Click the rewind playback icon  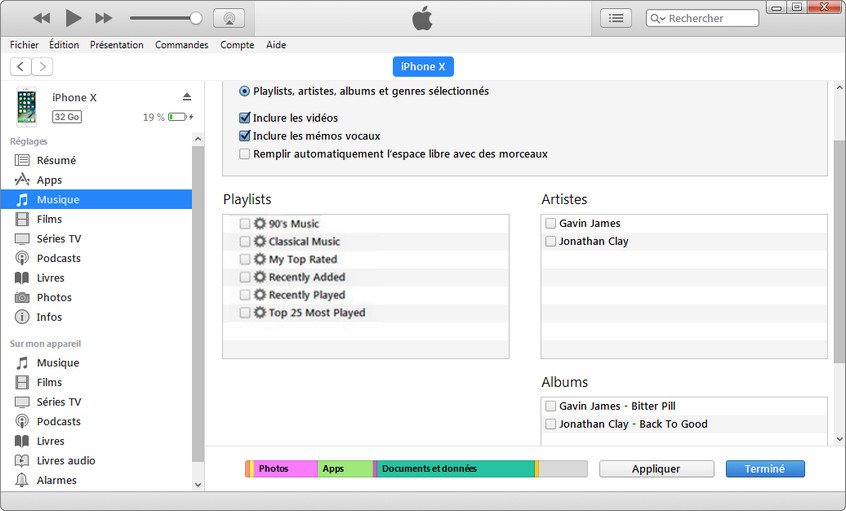[42, 18]
